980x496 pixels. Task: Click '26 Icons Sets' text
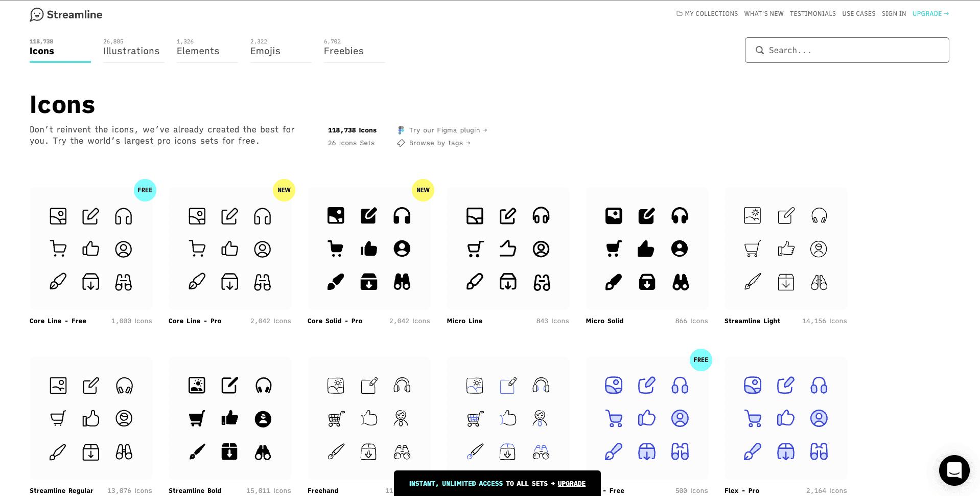point(351,143)
